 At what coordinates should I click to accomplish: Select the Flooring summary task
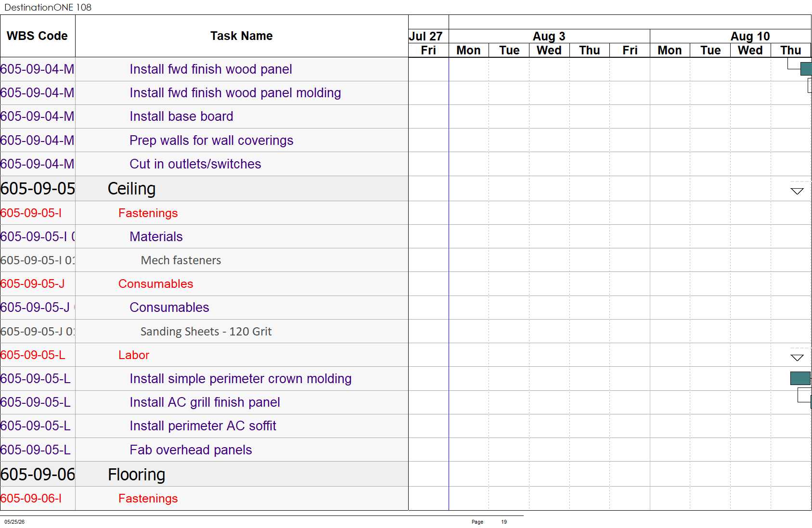click(136, 475)
